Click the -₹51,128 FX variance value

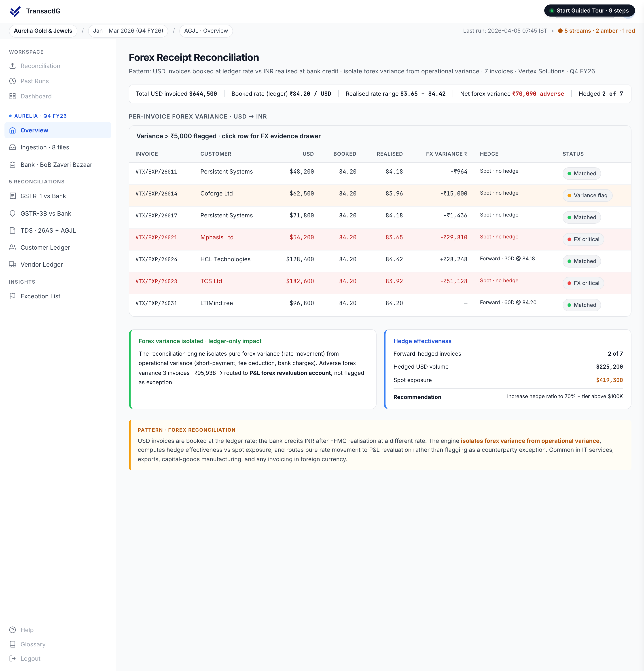454,281
